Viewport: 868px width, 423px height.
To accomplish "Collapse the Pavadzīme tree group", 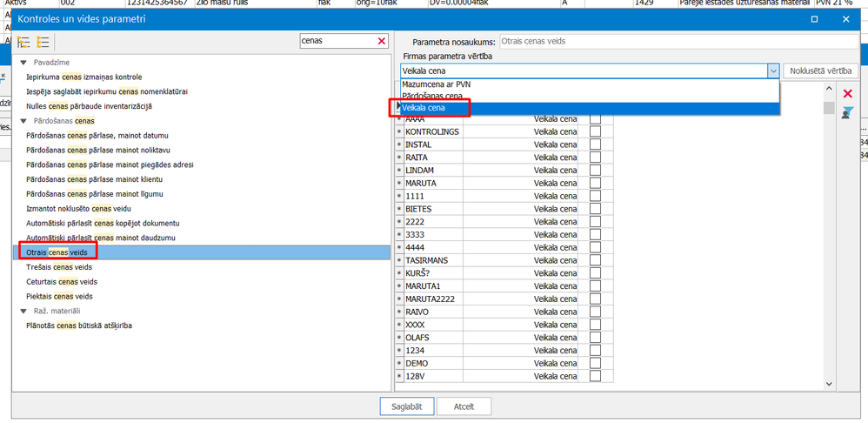I will click(x=23, y=63).
